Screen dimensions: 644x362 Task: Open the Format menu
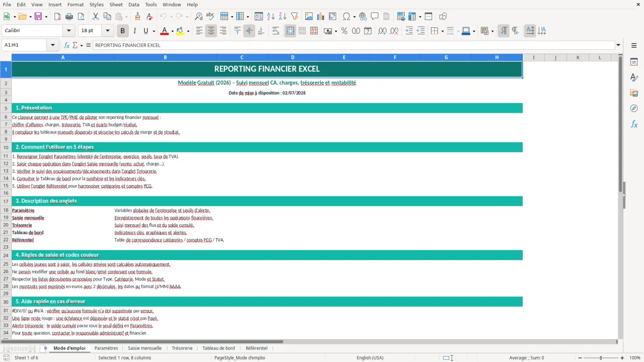pyautogui.click(x=75, y=4)
